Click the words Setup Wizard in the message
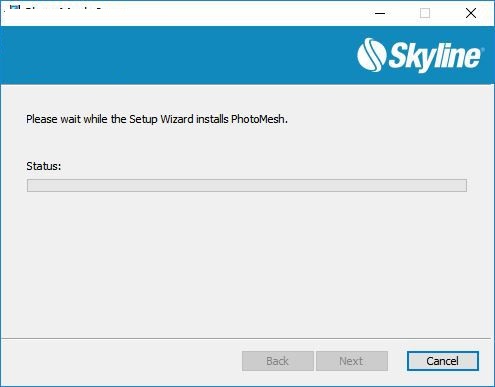The width and height of the screenshot is (495, 387). point(161,119)
